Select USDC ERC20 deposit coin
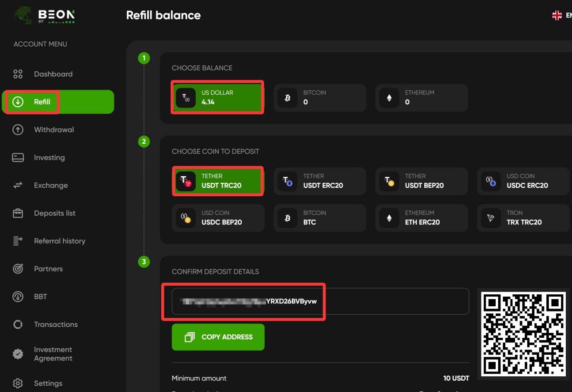This screenshot has width=572, height=392. coord(523,181)
